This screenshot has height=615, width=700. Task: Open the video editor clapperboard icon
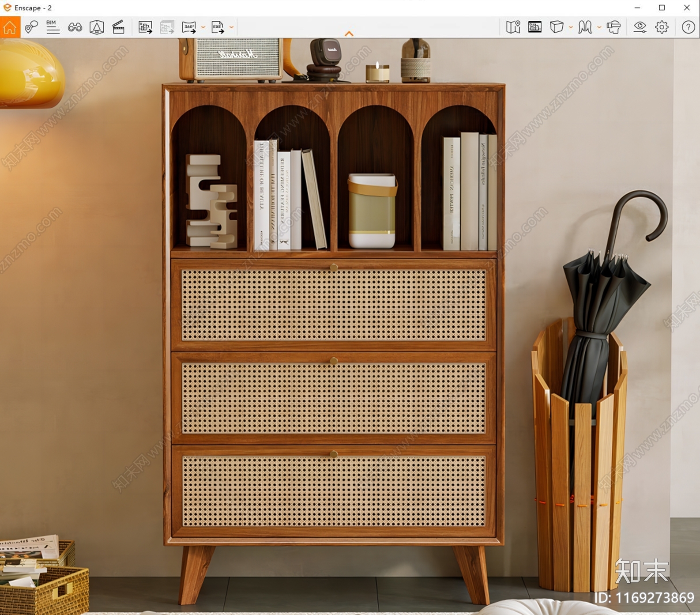(x=118, y=27)
